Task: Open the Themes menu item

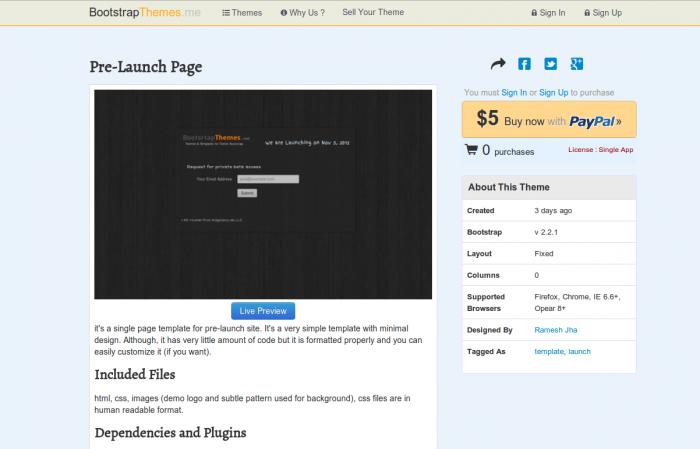Action: pyautogui.click(x=242, y=13)
